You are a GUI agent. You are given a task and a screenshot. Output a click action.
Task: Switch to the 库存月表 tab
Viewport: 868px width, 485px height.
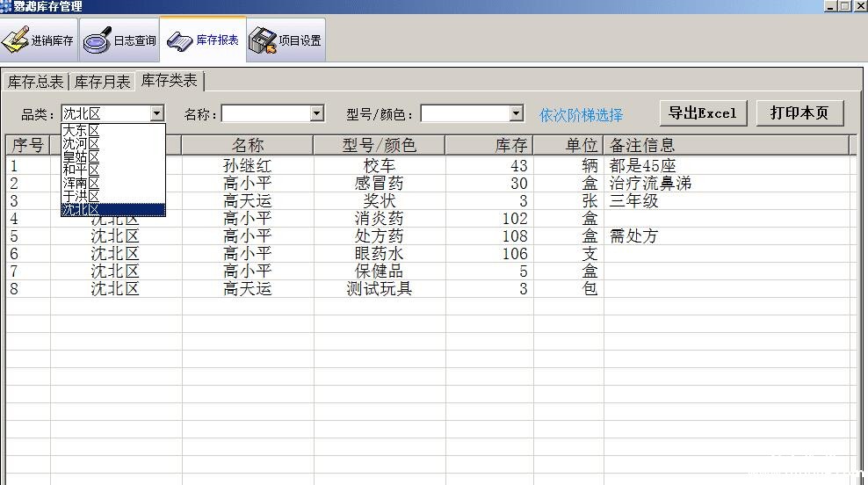tap(102, 82)
